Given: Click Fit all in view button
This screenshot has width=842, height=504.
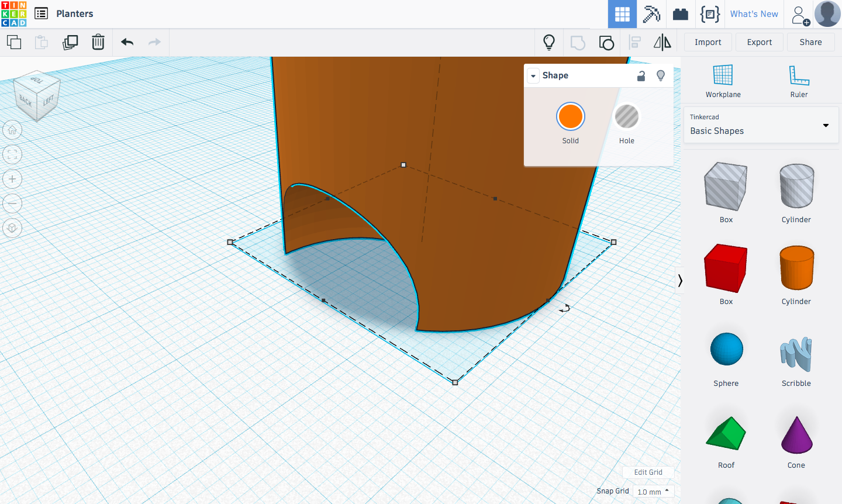Looking at the screenshot, I should point(12,154).
